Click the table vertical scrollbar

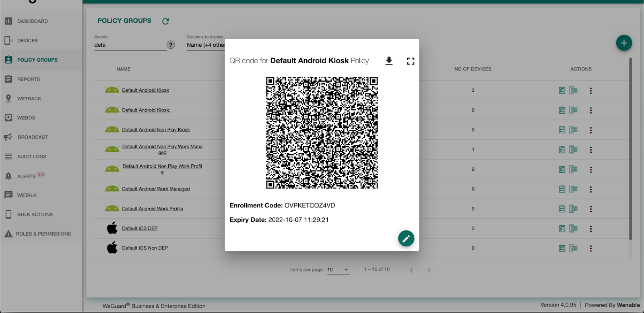coord(630,149)
